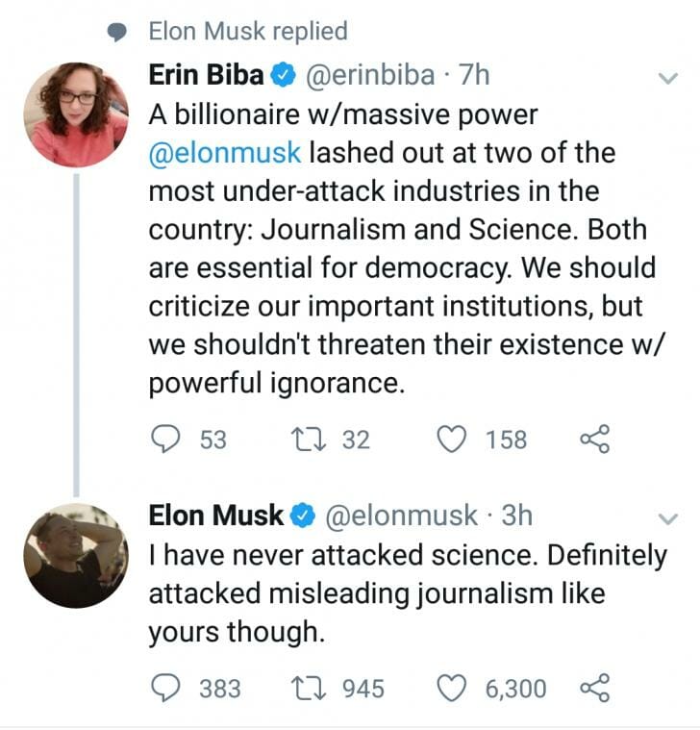This screenshot has width=700, height=730.
Task: Share Elon Musk's reply tweet
Action: point(595,689)
